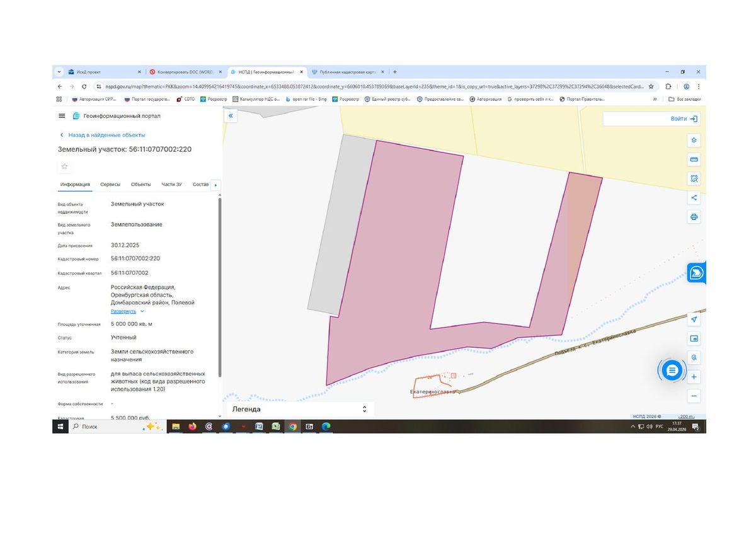The image size is (756, 535).
Task: Click the status value Учтенный
Action: [x=123, y=337]
